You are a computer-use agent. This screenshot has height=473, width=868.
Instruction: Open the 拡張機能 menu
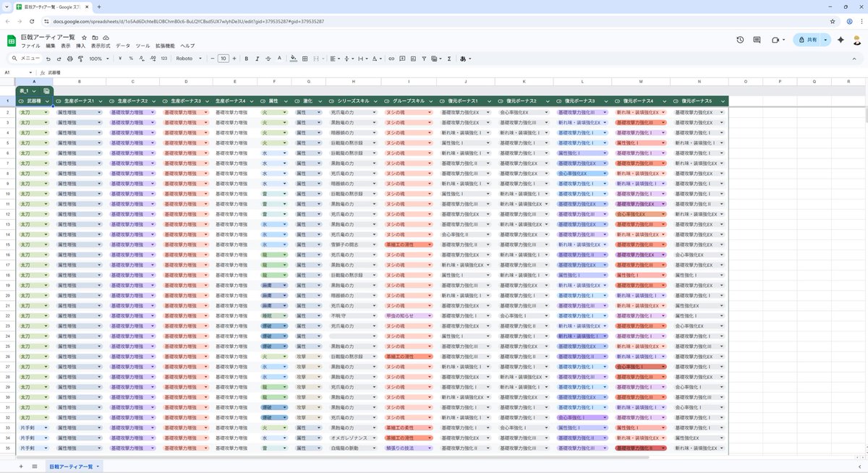(x=165, y=46)
